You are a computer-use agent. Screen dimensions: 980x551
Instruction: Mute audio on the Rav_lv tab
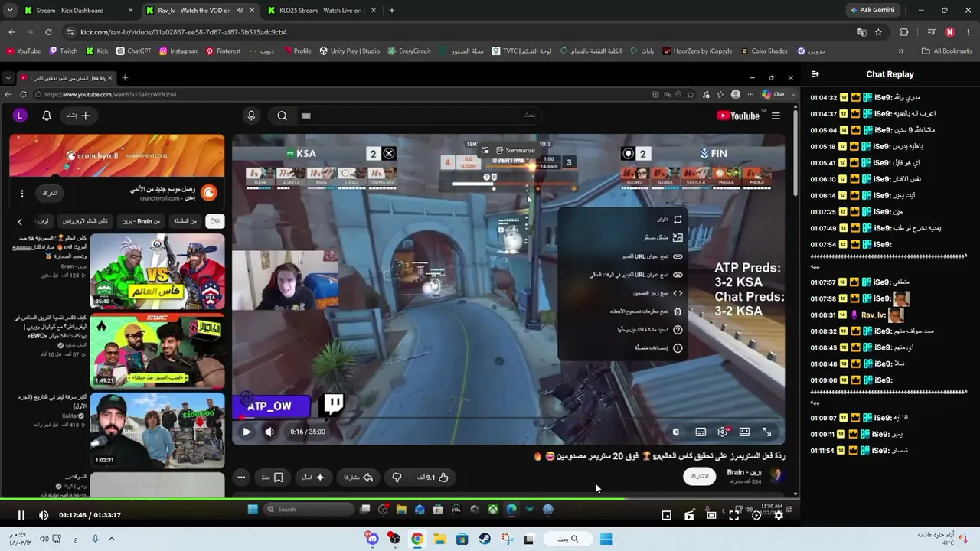pyautogui.click(x=240, y=11)
